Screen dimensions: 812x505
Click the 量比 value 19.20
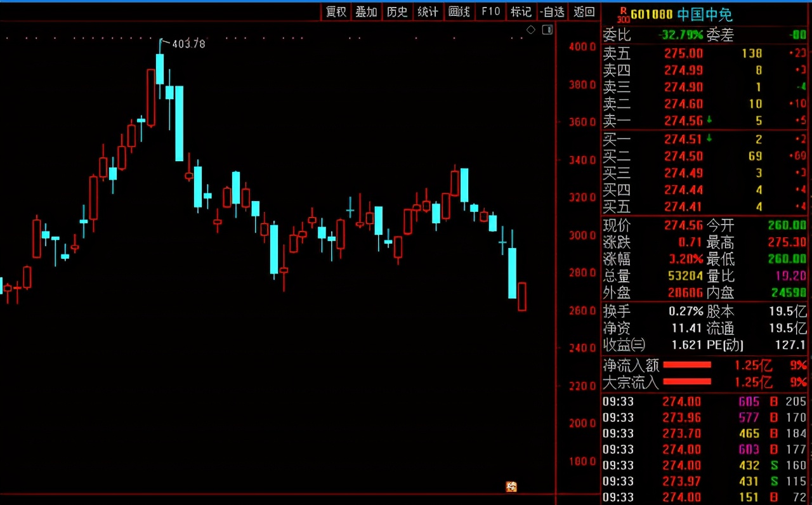point(790,276)
